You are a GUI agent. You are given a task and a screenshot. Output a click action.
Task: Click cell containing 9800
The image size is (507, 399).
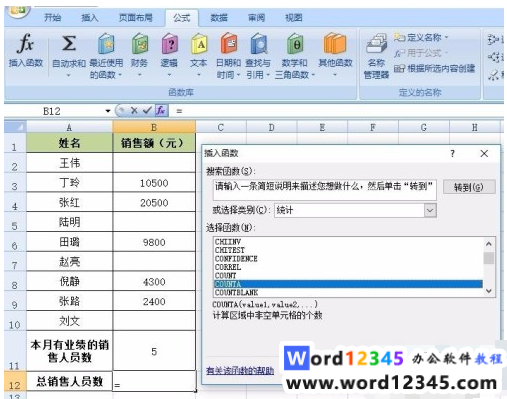[x=154, y=242]
